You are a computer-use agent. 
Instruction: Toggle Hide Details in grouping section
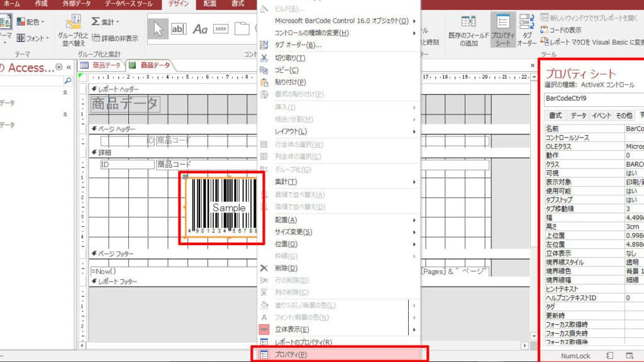tap(114, 38)
